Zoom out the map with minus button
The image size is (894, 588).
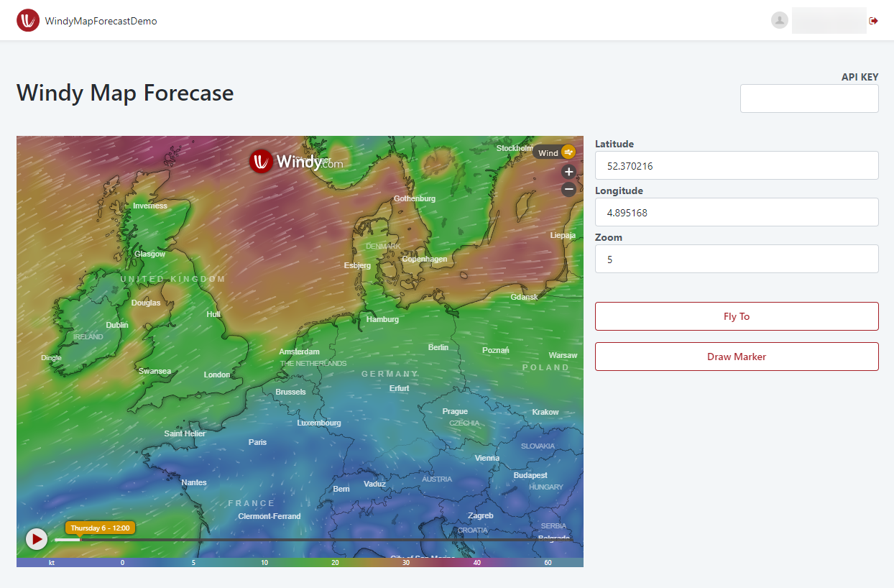[x=568, y=189]
